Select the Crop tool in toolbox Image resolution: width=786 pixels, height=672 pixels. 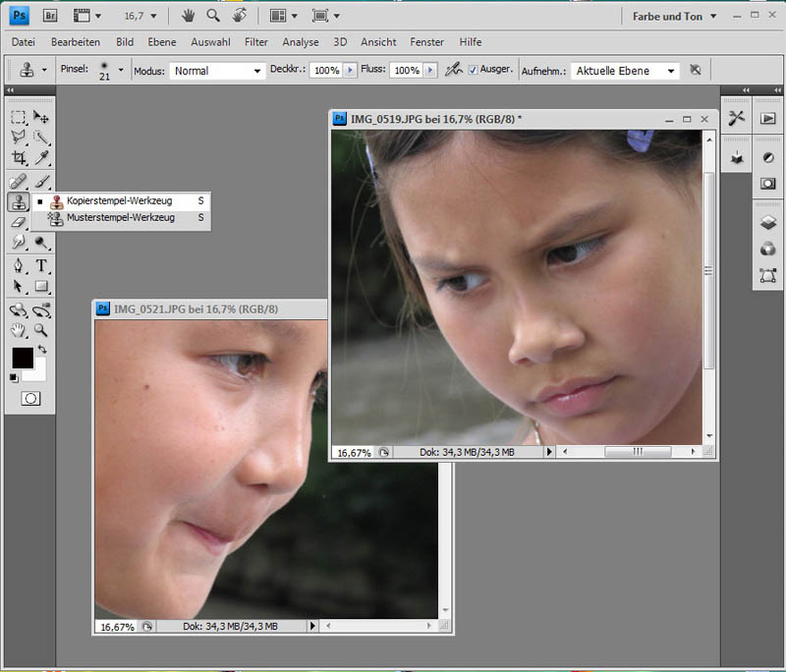point(19,157)
